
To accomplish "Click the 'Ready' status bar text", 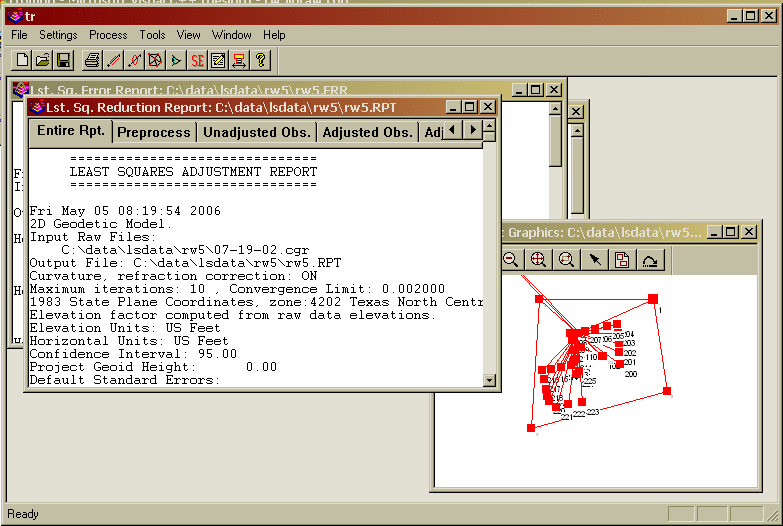I will [22, 514].
